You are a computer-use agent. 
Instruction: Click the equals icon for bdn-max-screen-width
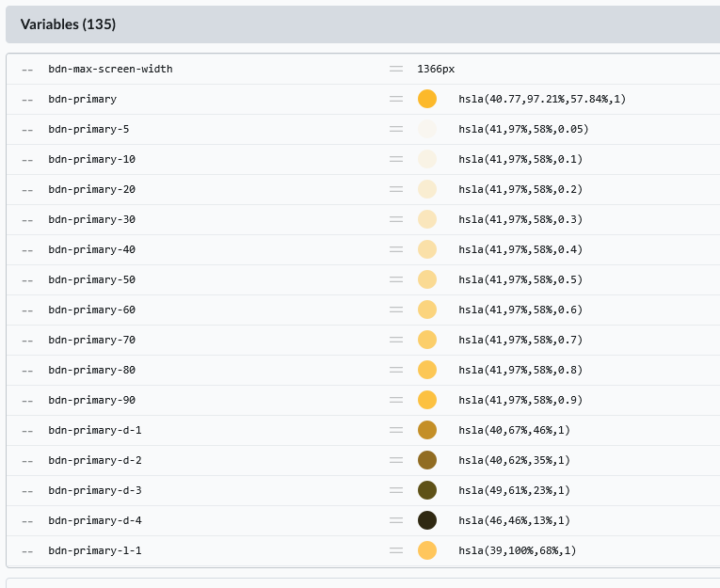coord(396,69)
